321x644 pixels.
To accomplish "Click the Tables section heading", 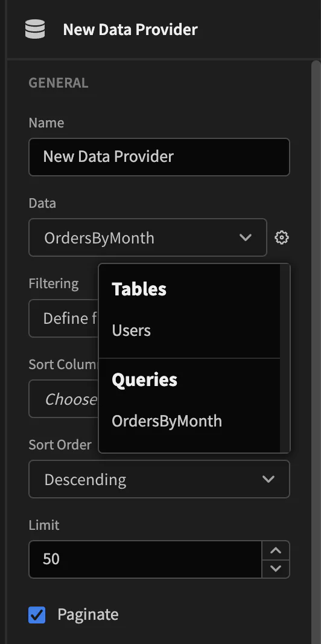I will point(139,289).
